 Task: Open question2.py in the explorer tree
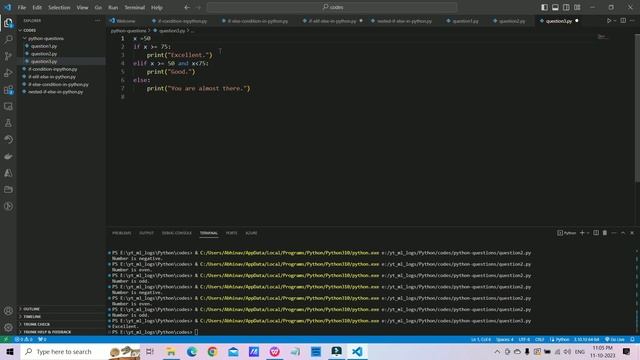coord(44,54)
